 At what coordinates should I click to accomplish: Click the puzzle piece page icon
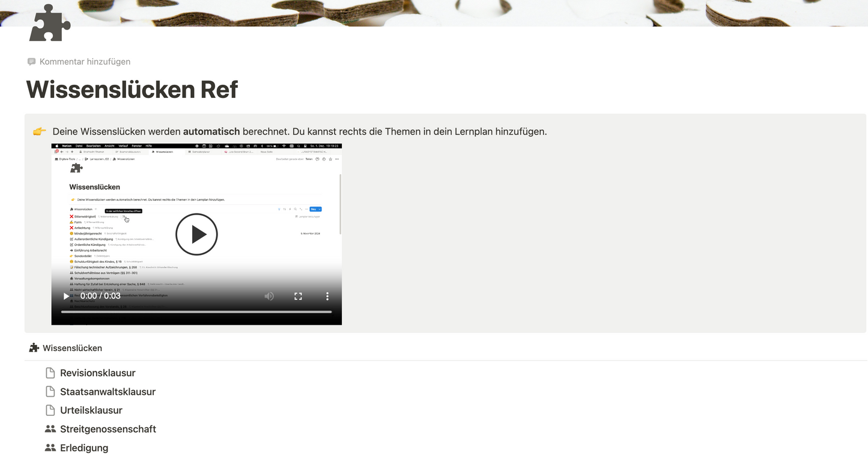[50, 23]
